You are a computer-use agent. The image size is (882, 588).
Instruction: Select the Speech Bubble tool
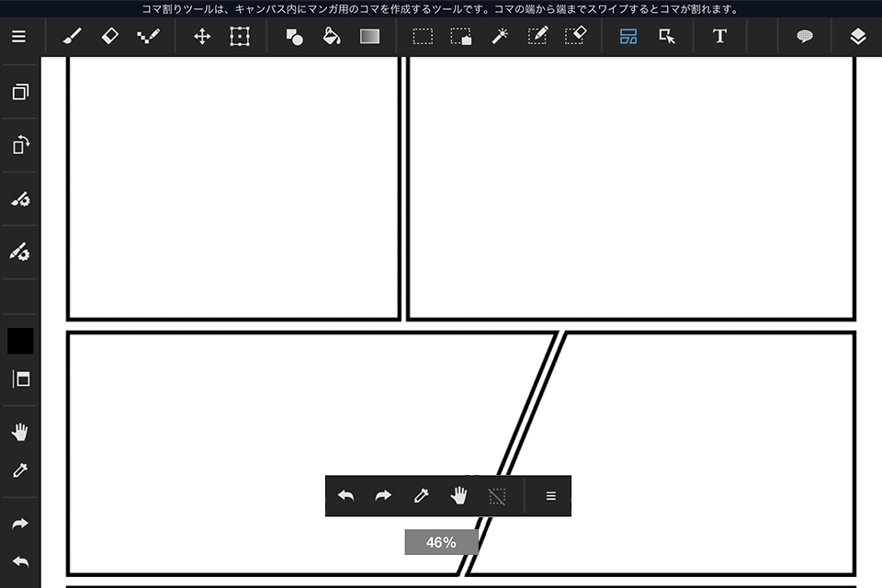click(x=805, y=36)
